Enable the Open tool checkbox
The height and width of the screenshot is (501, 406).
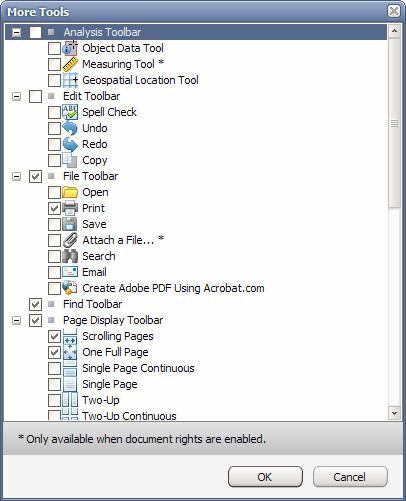click(x=54, y=192)
